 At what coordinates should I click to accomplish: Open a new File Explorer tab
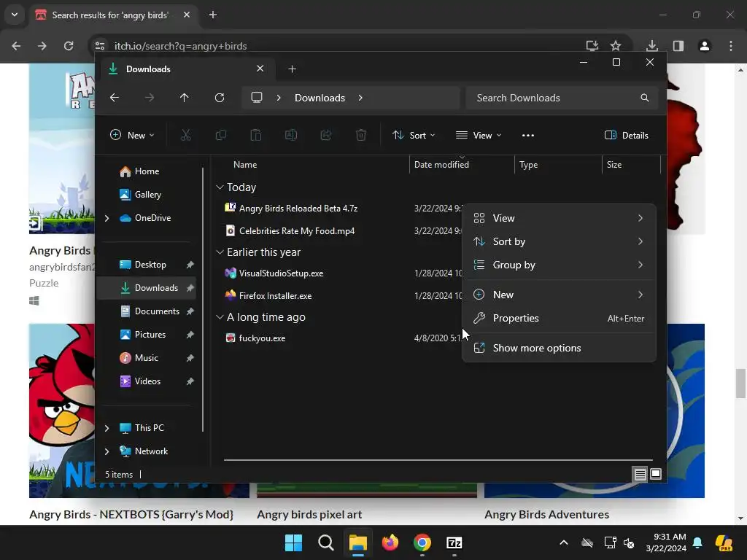click(x=292, y=69)
